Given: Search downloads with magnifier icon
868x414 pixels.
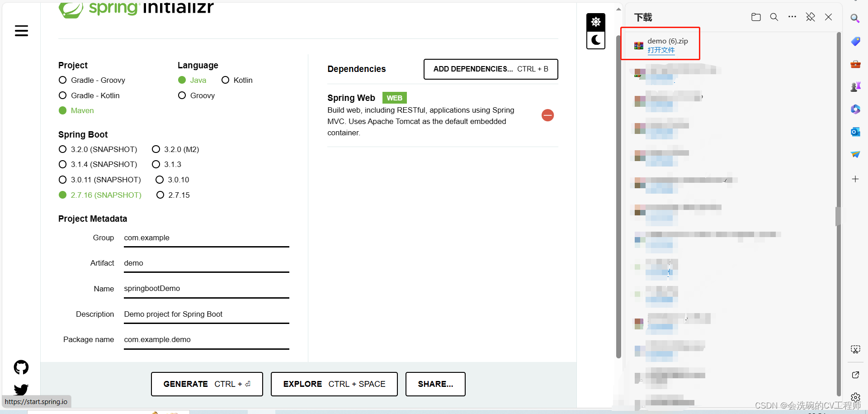Looking at the screenshot, I should point(774,17).
